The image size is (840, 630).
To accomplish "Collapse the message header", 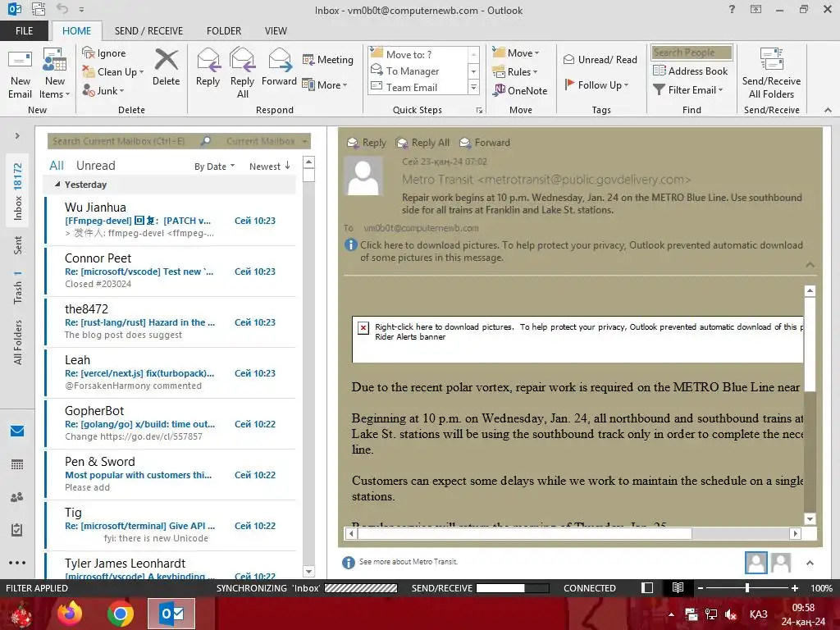I will (810, 265).
